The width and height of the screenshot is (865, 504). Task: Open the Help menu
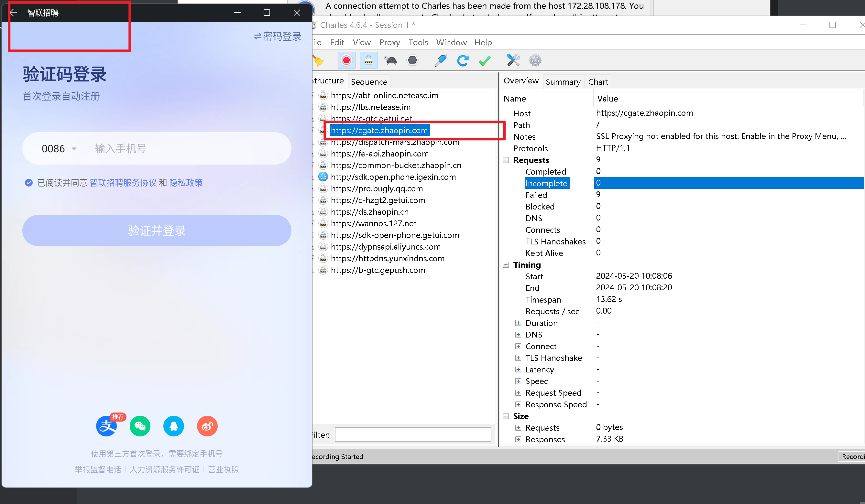483,42
